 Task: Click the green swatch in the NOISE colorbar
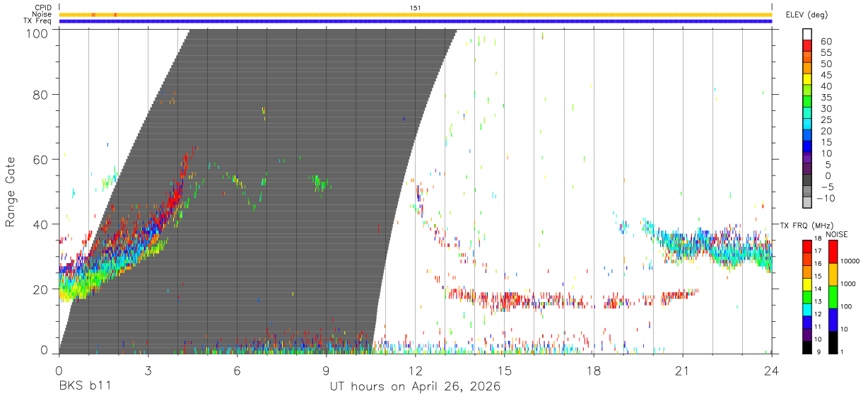tap(833, 296)
